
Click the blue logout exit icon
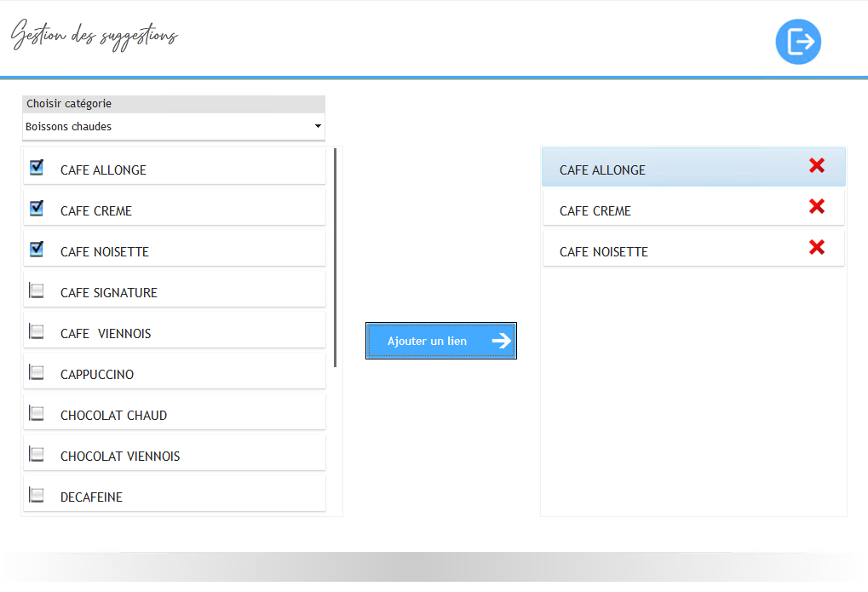tap(798, 41)
